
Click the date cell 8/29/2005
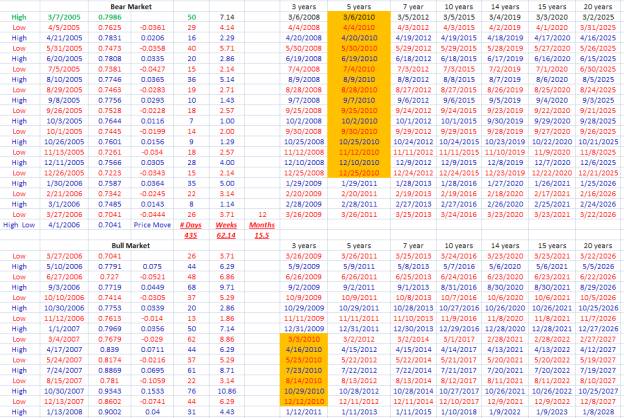(x=64, y=90)
